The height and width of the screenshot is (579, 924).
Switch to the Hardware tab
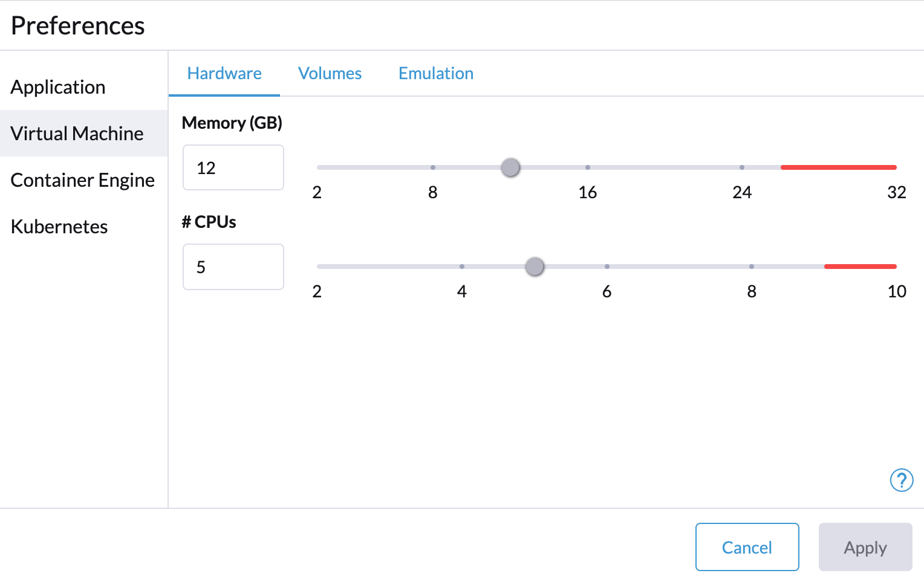pos(224,73)
